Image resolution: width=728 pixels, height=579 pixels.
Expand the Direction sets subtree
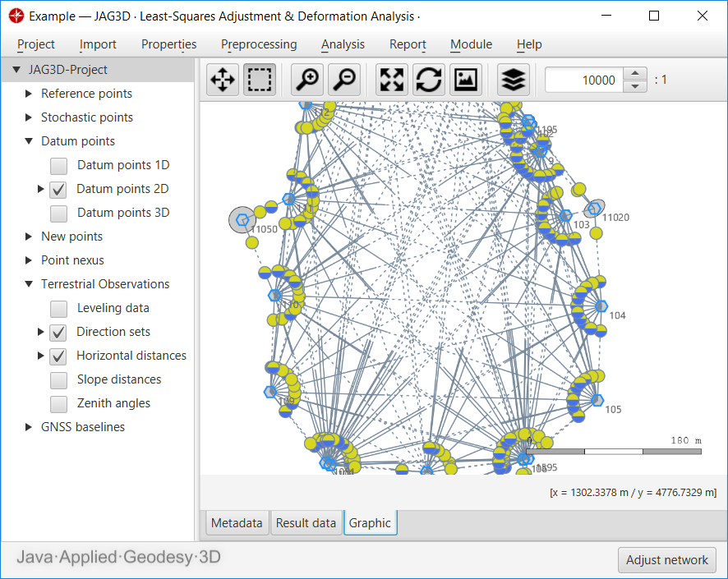(x=40, y=332)
